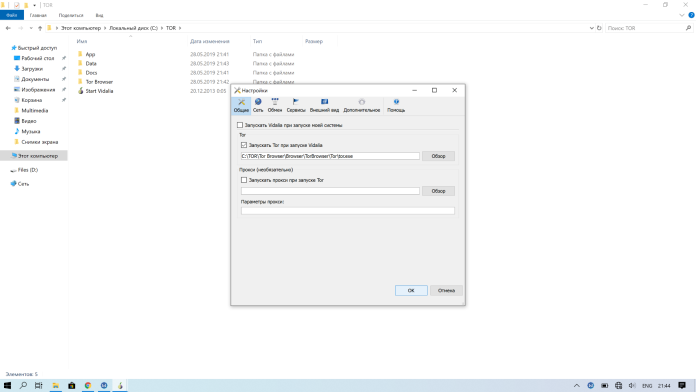Select the Общие settings icon
Image resolution: width=696 pixels, height=392 pixels.
tap(241, 105)
